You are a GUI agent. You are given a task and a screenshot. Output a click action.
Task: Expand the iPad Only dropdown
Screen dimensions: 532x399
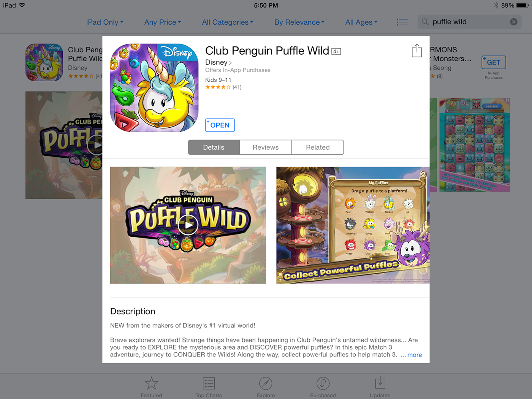[x=105, y=22]
